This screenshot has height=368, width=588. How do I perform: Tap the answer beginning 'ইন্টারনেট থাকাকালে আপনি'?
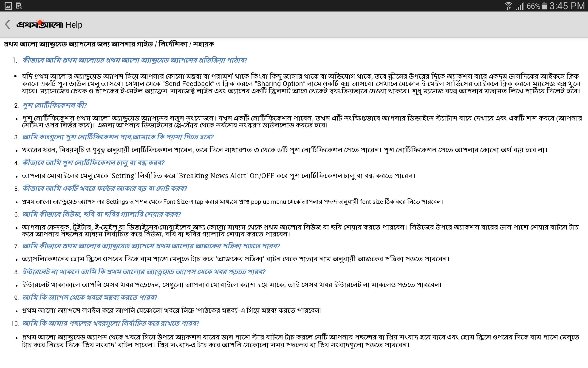click(x=232, y=285)
